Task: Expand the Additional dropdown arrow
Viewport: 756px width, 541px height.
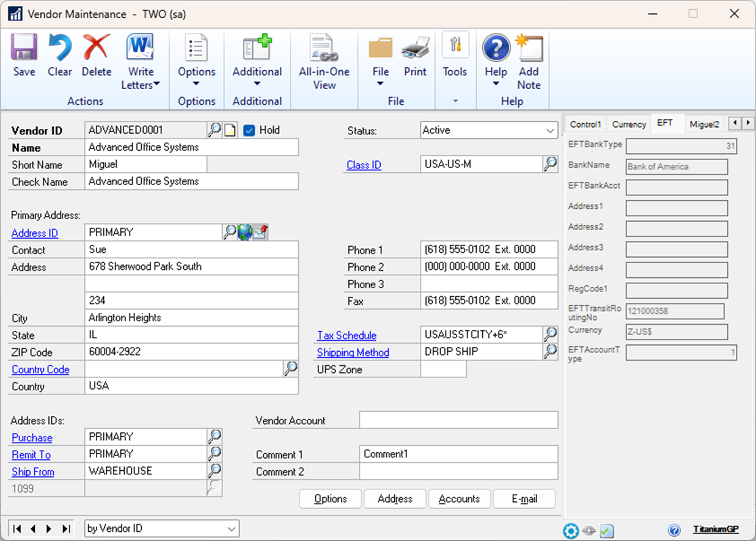Action: pyautogui.click(x=257, y=84)
